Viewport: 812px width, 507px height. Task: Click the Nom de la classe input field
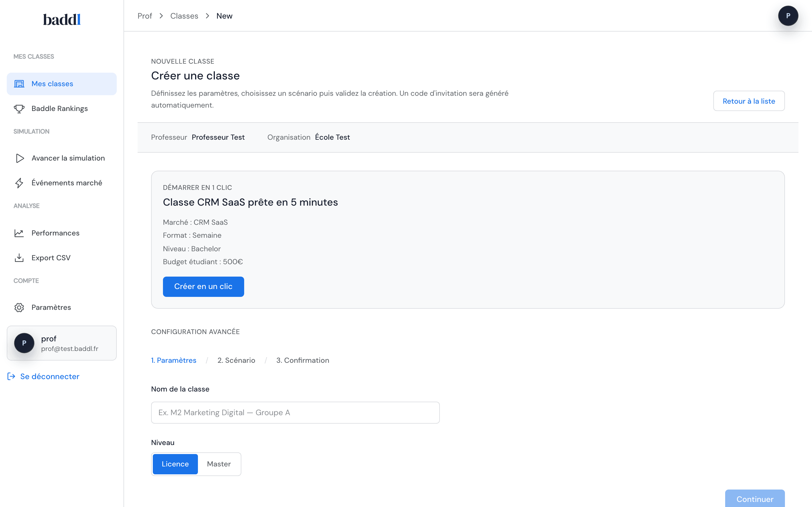coord(295,412)
